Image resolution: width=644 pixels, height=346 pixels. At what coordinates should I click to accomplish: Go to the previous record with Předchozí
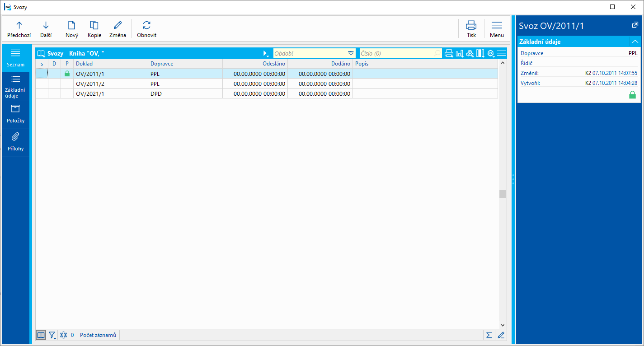click(x=19, y=29)
